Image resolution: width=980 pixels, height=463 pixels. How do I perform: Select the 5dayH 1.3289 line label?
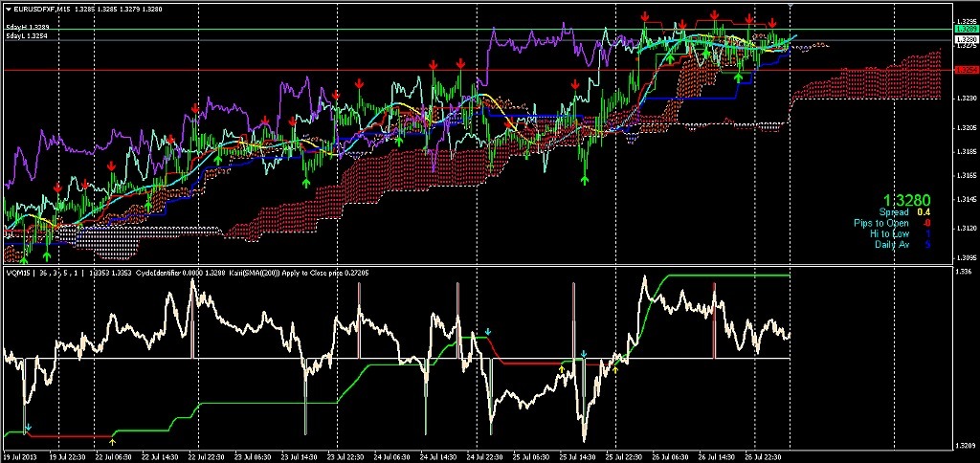27,26
